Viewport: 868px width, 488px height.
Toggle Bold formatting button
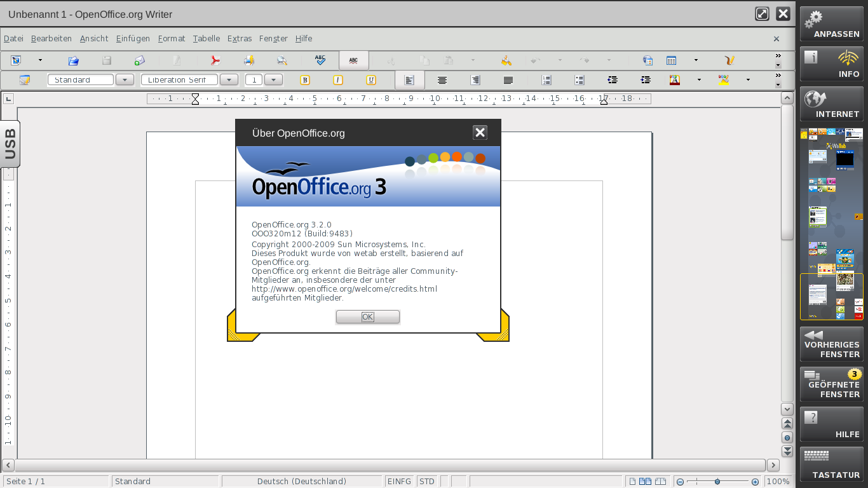point(305,80)
